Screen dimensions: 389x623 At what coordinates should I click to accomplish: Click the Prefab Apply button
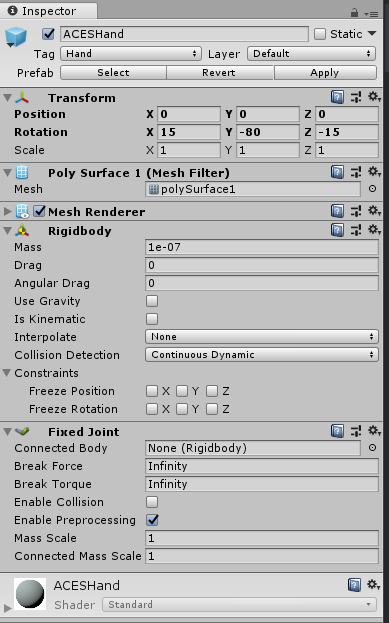325,73
